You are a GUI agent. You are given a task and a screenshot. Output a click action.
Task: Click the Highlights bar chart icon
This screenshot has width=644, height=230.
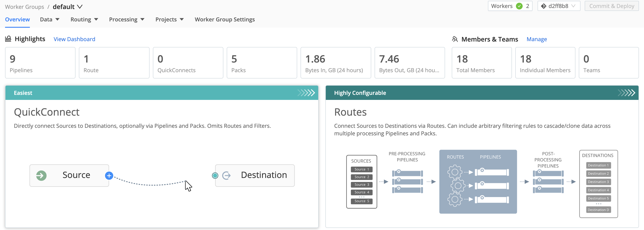8,39
